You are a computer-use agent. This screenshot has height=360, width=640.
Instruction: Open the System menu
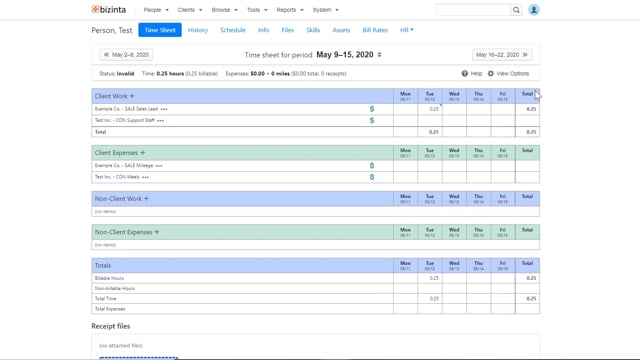(x=325, y=10)
